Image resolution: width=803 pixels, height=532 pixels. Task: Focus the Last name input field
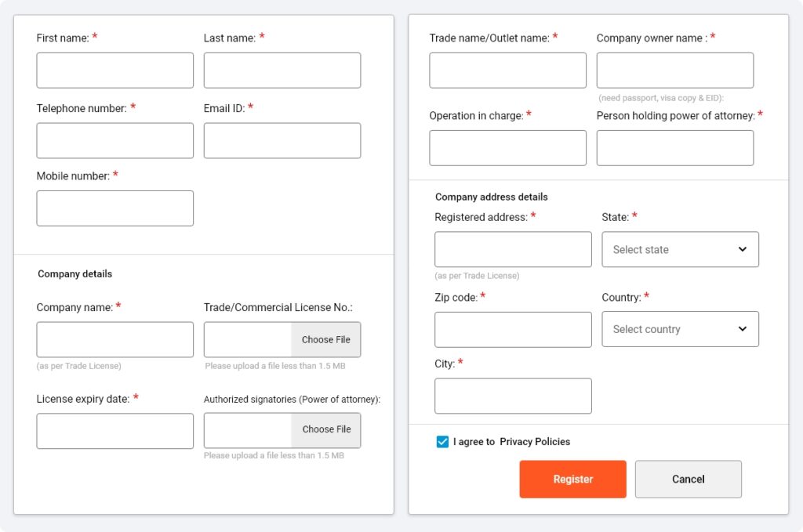tap(282, 70)
